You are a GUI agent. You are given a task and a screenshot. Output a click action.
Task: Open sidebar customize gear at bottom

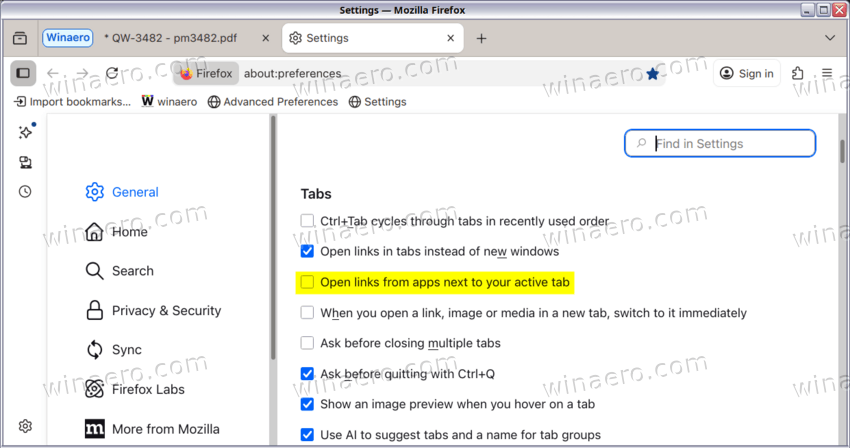tap(25, 426)
